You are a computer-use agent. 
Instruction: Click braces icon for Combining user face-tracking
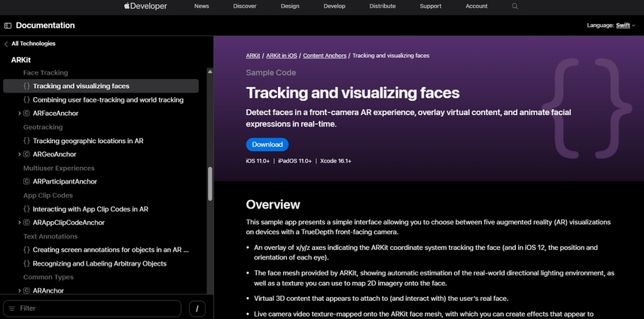26,99
